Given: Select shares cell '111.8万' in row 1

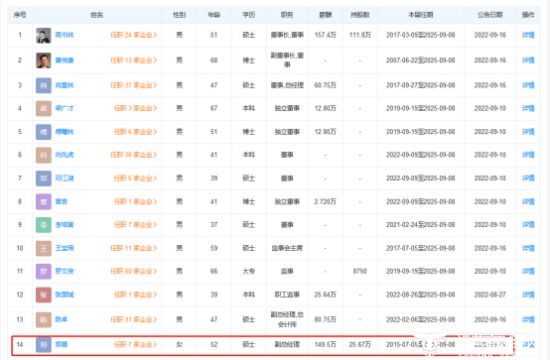Looking at the screenshot, I should [x=360, y=35].
